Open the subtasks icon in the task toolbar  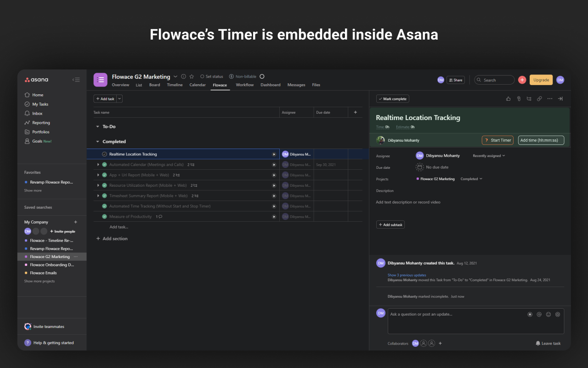tap(529, 98)
